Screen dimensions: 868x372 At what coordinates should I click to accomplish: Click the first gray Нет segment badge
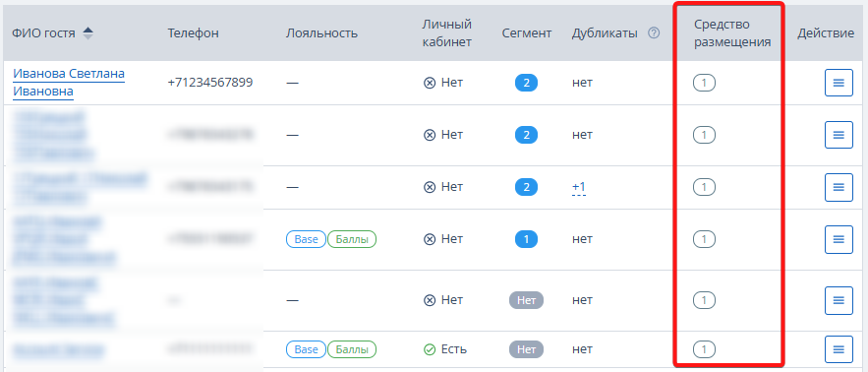tap(527, 300)
